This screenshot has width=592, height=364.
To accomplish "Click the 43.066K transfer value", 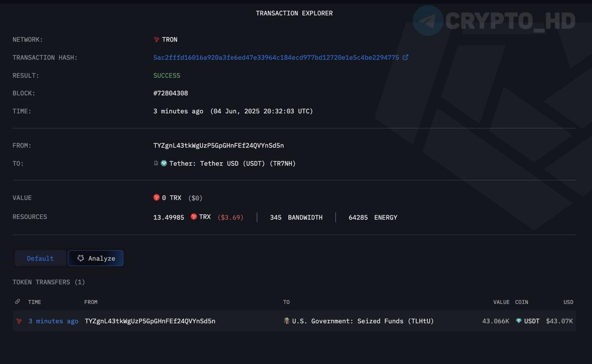I will 496,321.
